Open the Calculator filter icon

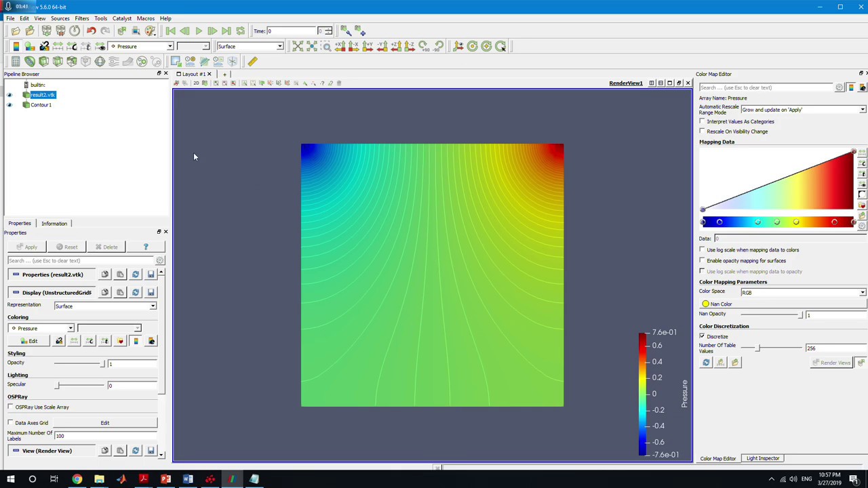pyautogui.click(x=16, y=61)
